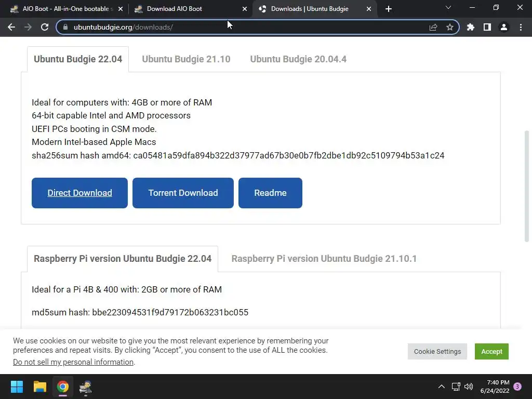This screenshot has height=399, width=532.
Task: Open the Chrome profile menu
Action: coord(504,27)
